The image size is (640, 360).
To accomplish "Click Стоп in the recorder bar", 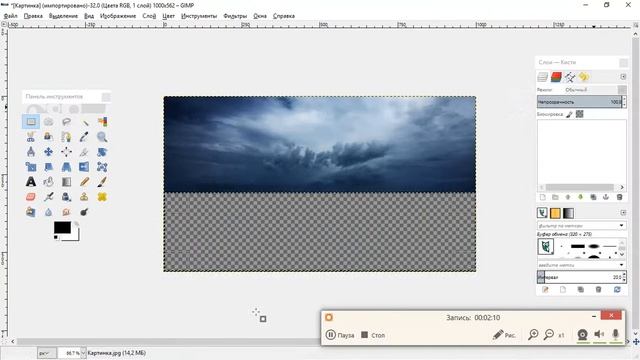I will 373,335.
